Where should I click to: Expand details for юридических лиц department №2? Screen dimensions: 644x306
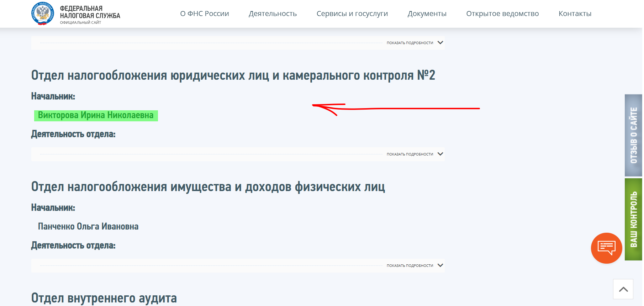click(440, 154)
